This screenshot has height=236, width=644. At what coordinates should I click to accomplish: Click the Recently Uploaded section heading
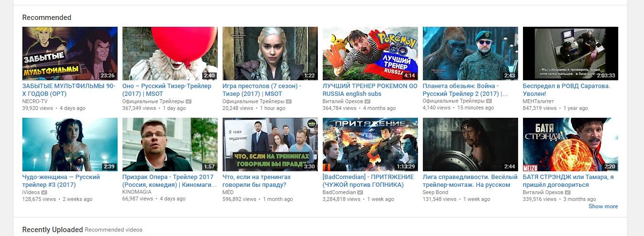pos(52,229)
